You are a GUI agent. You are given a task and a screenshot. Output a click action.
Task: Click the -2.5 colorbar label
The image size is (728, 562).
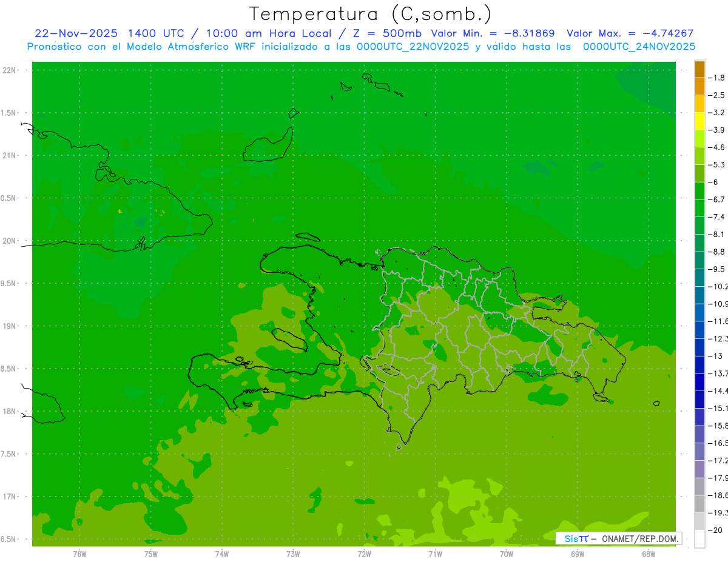click(717, 95)
